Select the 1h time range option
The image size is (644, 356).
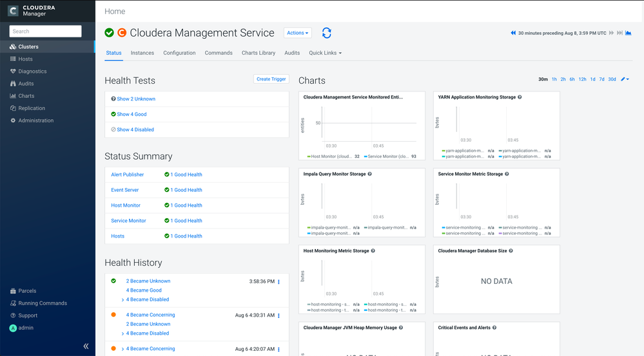click(x=554, y=79)
